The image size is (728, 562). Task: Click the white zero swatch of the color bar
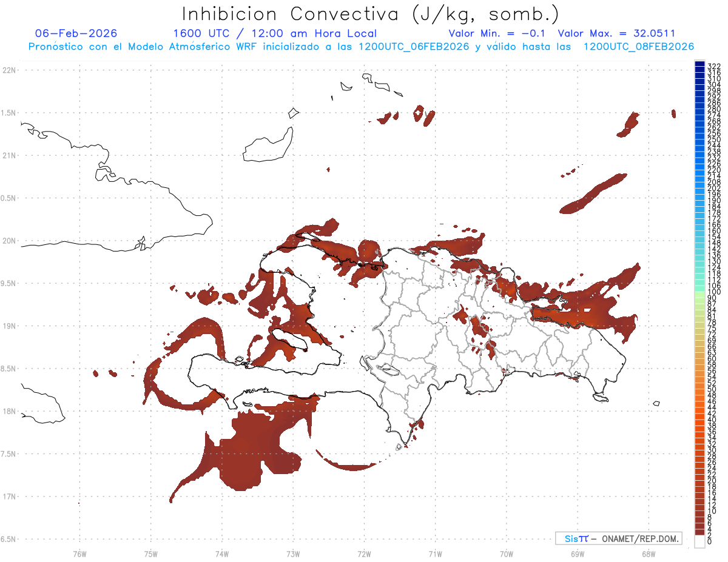pos(699,542)
